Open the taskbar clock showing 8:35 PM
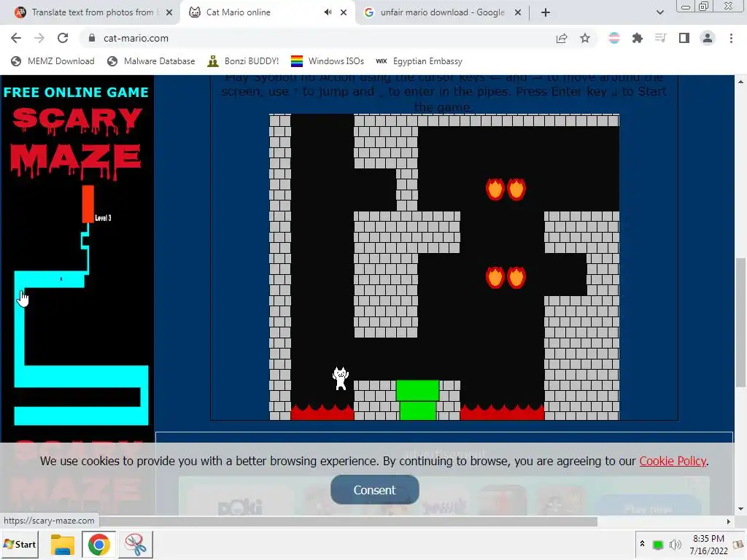Image resolution: width=747 pixels, height=560 pixels. [708, 544]
